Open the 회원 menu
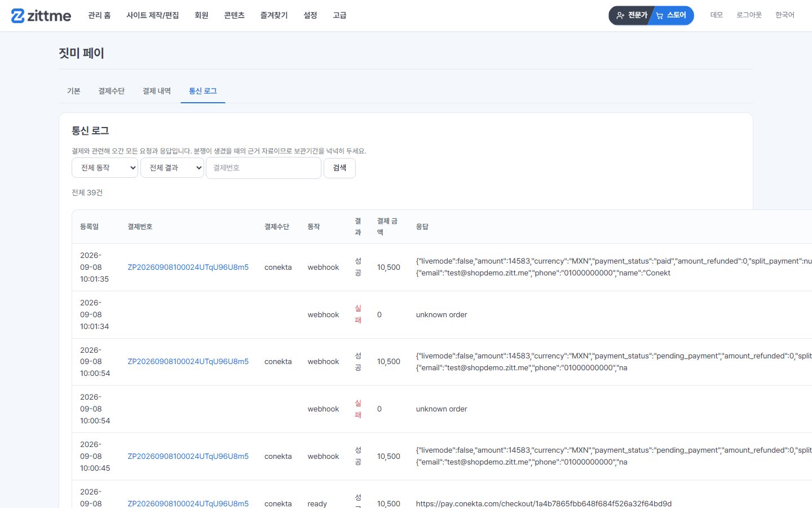The image size is (812, 508). click(201, 15)
